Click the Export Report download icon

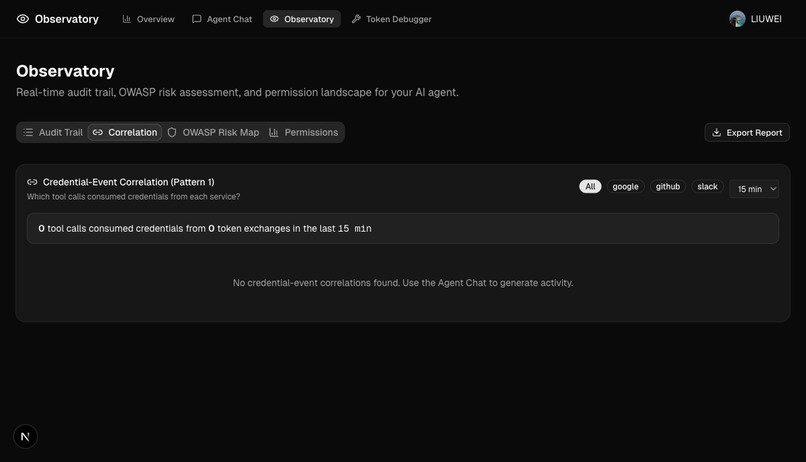tap(717, 132)
